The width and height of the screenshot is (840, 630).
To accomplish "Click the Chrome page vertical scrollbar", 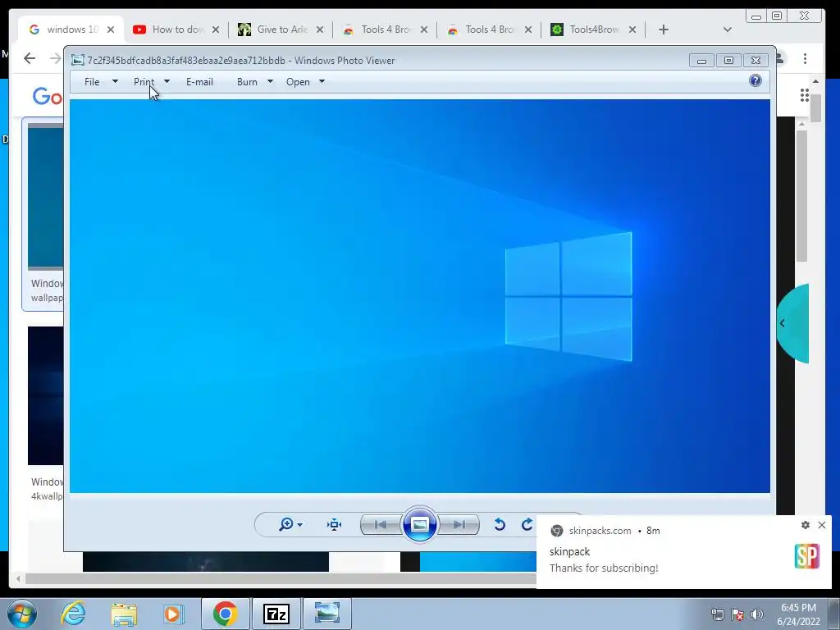I will click(x=815, y=108).
